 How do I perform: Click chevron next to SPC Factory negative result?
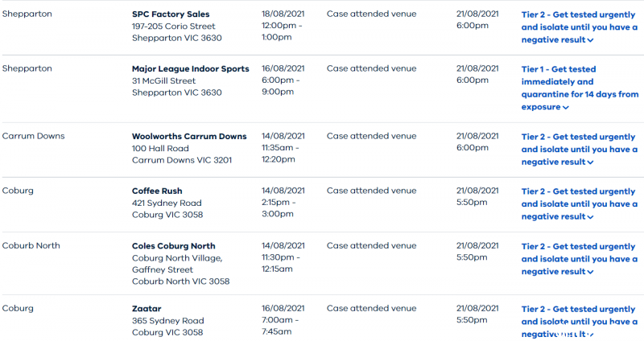click(x=591, y=40)
